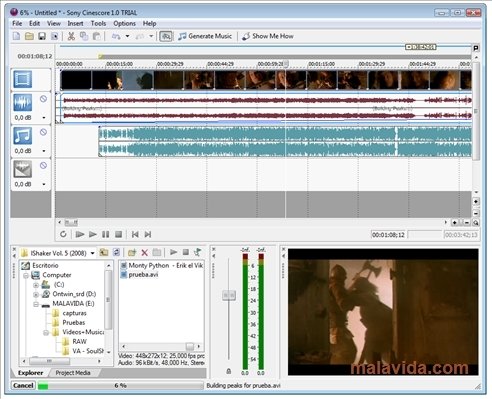
Task: Open the Help menu
Action: (x=149, y=23)
